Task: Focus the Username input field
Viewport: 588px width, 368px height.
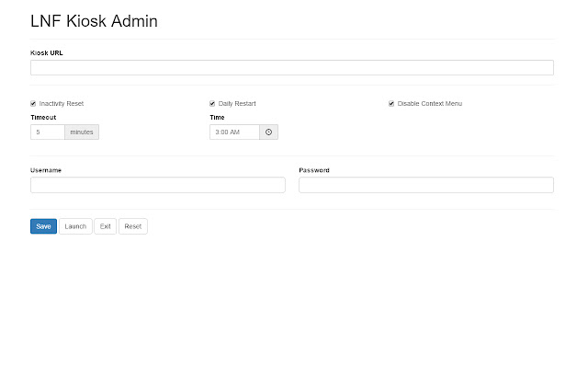Action: (158, 185)
